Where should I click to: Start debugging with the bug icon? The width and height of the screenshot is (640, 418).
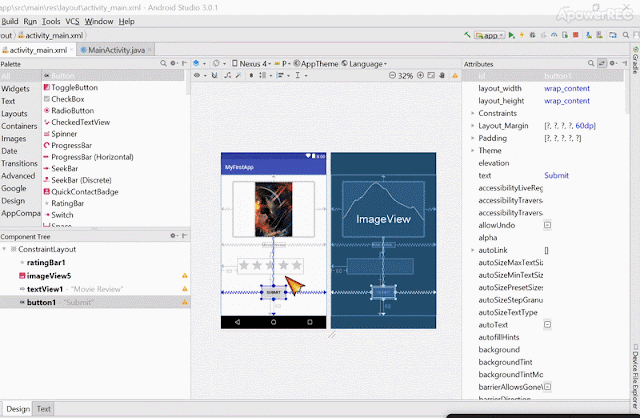click(x=533, y=35)
